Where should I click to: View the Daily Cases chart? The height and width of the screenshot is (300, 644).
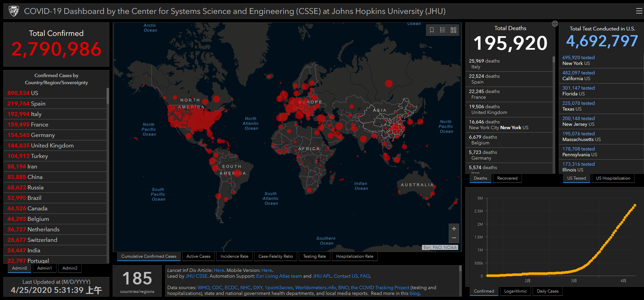[x=548, y=291]
